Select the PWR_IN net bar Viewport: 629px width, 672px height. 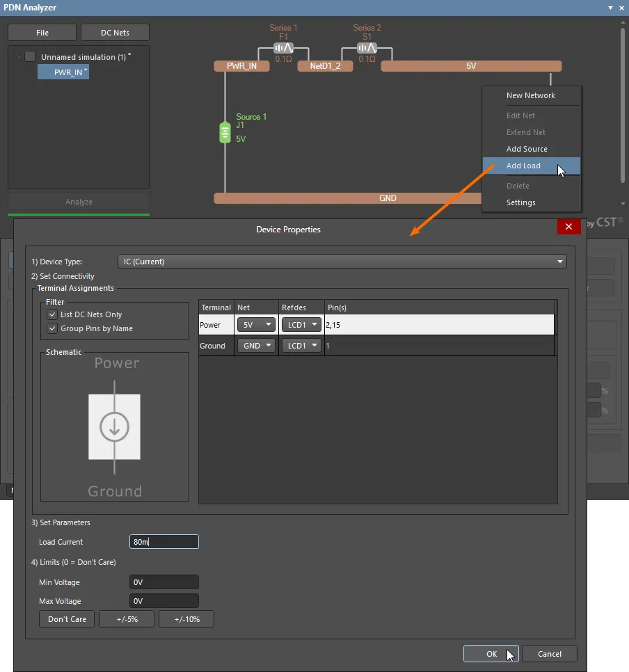(x=242, y=66)
